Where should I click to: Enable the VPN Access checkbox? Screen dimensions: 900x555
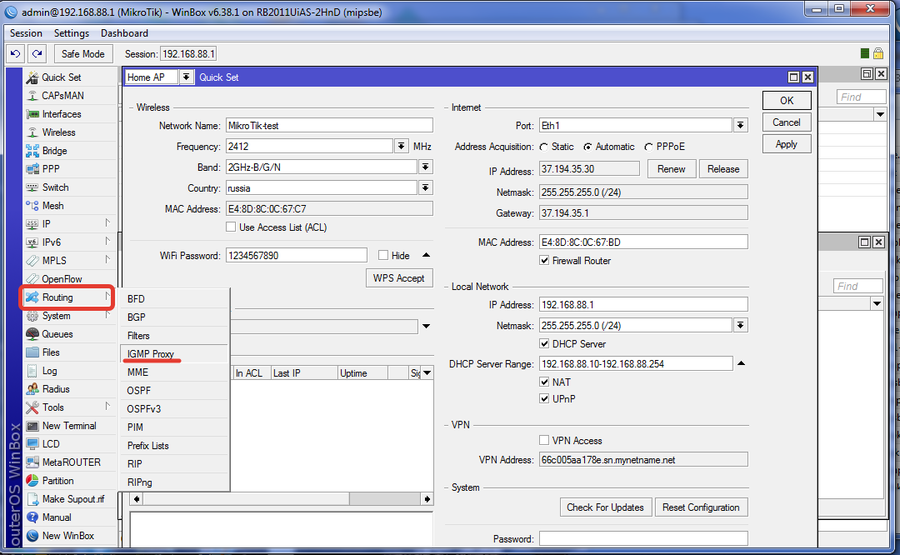(544, 441)
